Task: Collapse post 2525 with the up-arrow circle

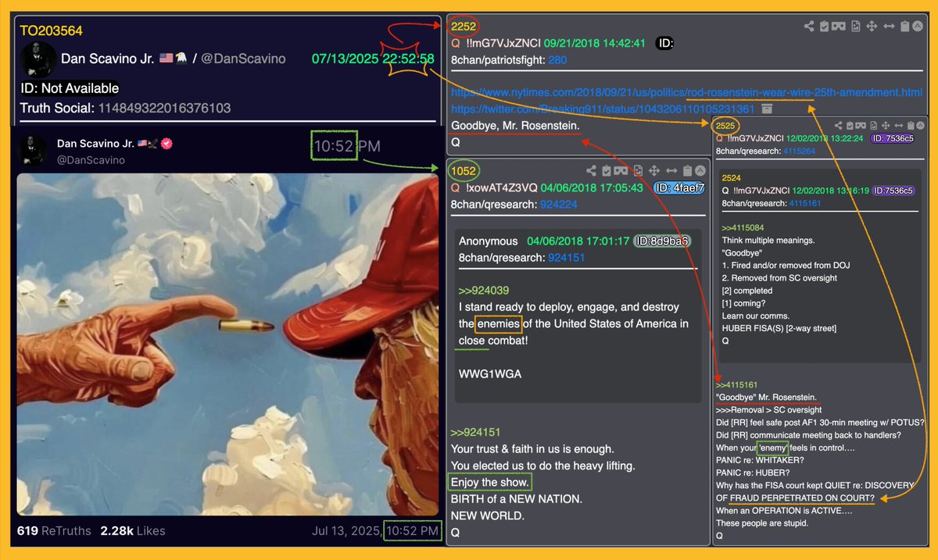Action: tap(920, 126)
